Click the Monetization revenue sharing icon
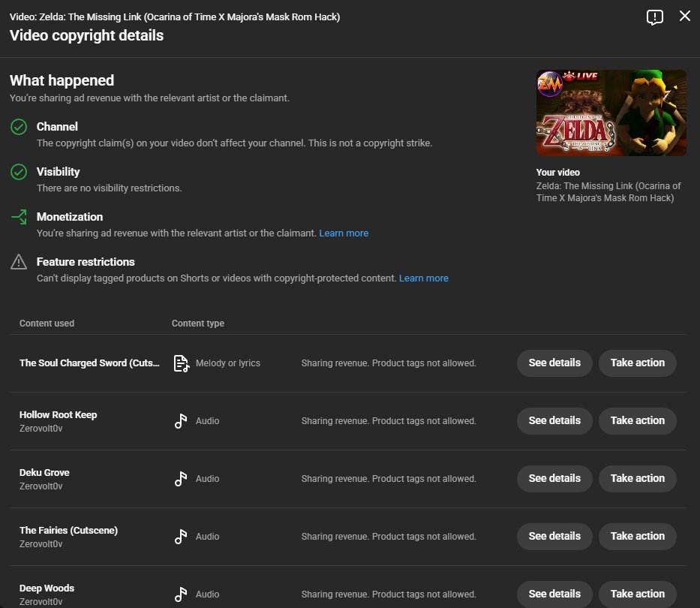This screenshot has width=700, height=608. 19,217
